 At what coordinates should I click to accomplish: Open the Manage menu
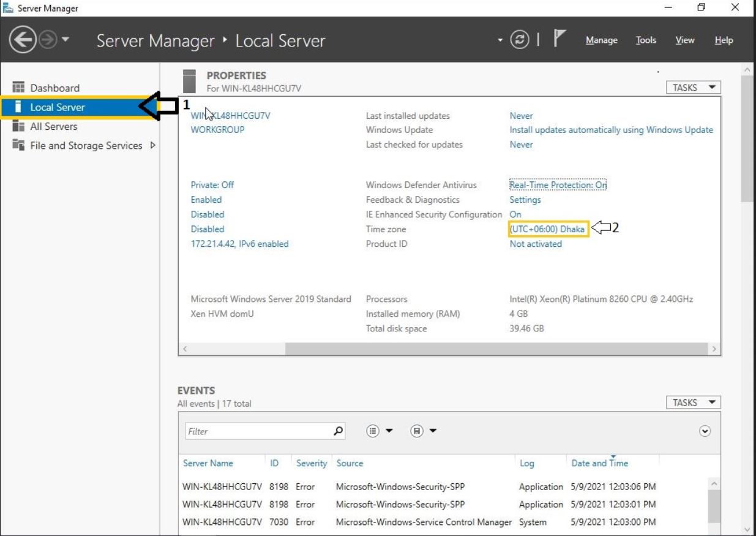coord(602,40)
